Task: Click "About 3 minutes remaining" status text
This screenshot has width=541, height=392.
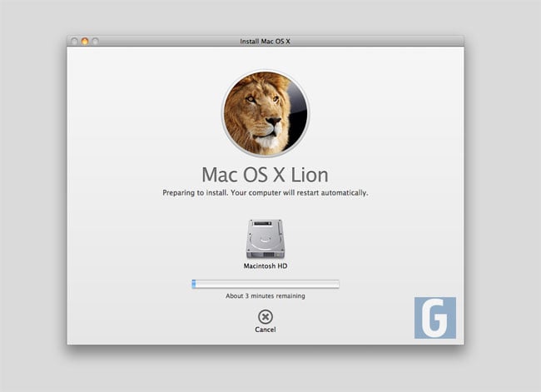Action: coord(266,296)
